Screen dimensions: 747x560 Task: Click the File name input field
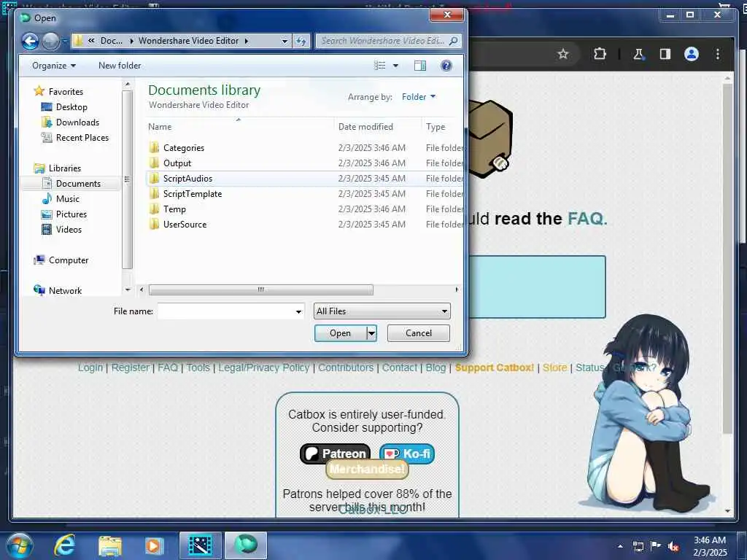[x=226, y=311]
